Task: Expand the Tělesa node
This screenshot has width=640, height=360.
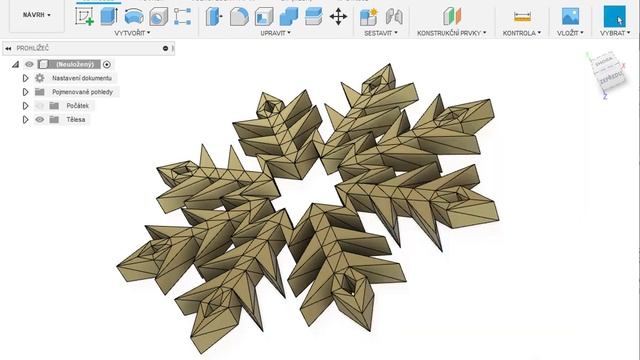Action: click(x=25, y=120)
